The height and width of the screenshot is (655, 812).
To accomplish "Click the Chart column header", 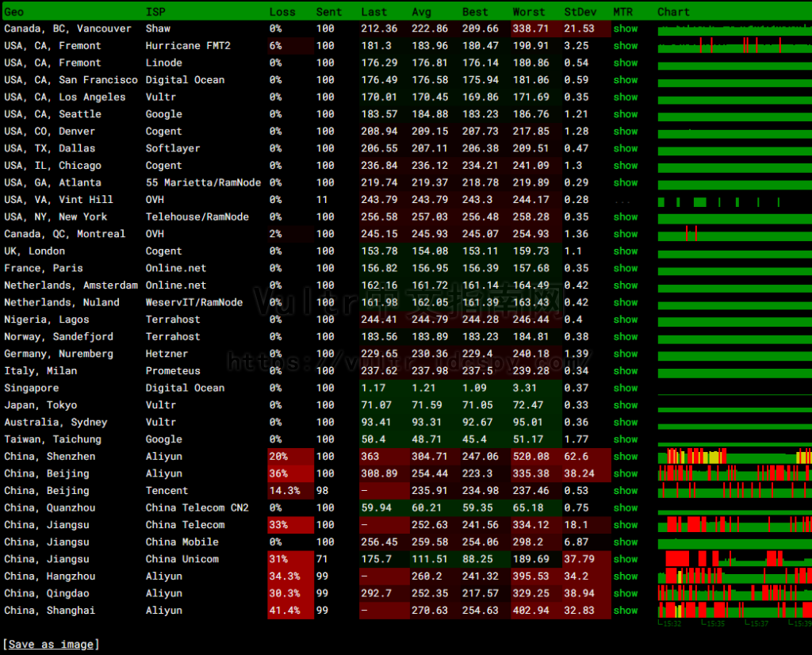I will (x=673, y=12).
